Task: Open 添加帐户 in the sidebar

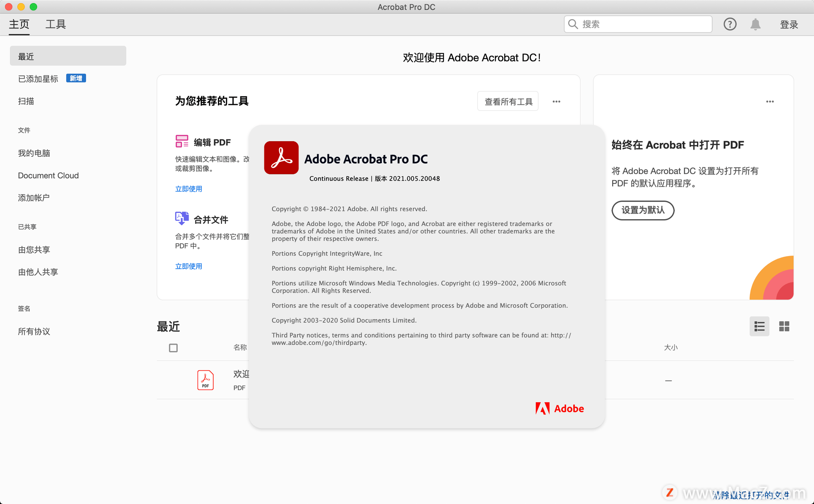Action: pos(34,198)
